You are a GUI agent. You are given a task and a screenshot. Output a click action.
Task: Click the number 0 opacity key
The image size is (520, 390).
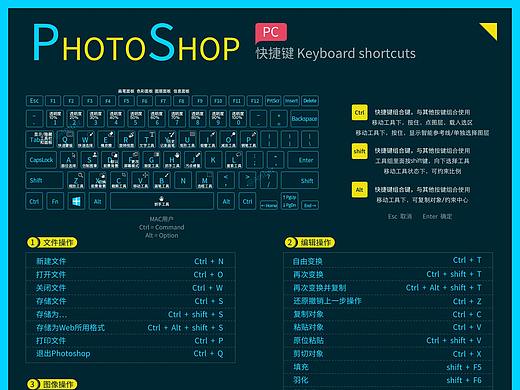pos(238,118)
